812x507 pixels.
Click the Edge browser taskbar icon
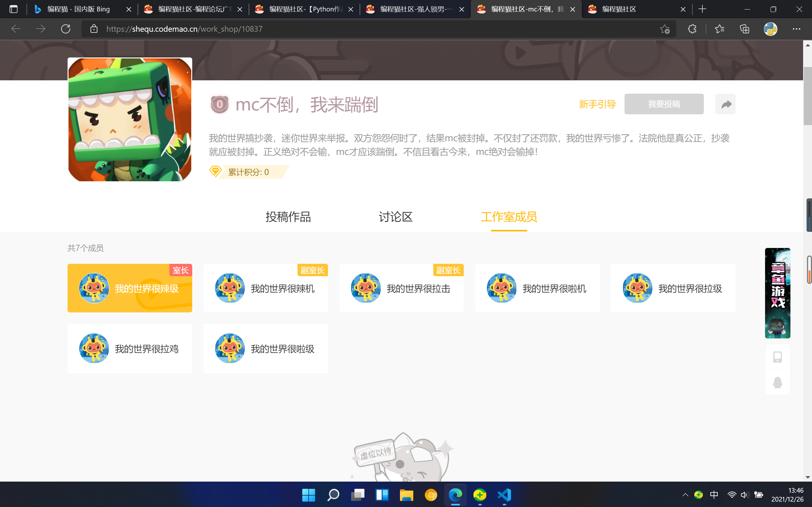[x=455, y=495]
